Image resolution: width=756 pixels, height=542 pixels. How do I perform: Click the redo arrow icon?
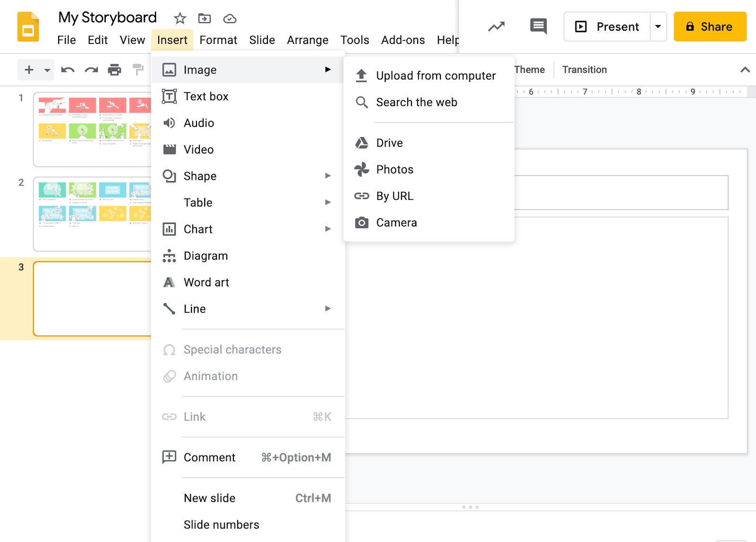pyautogui.click(x=91, y=70)
